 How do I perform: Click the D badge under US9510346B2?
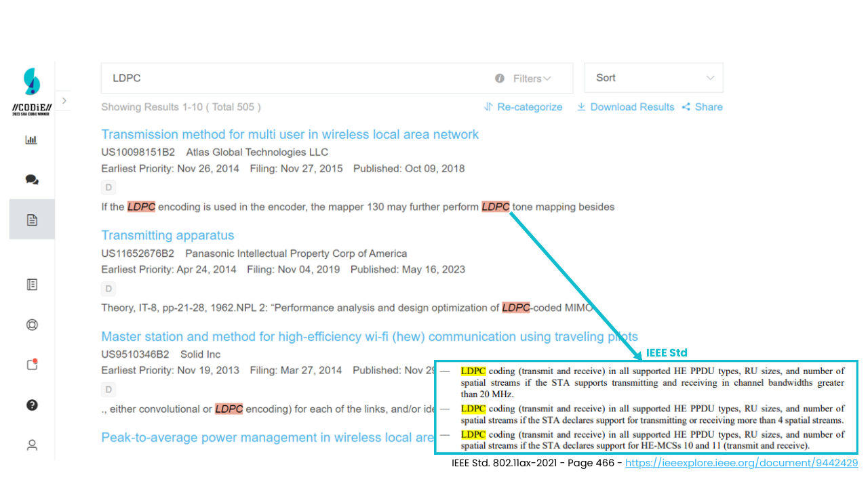coord(108,390)
